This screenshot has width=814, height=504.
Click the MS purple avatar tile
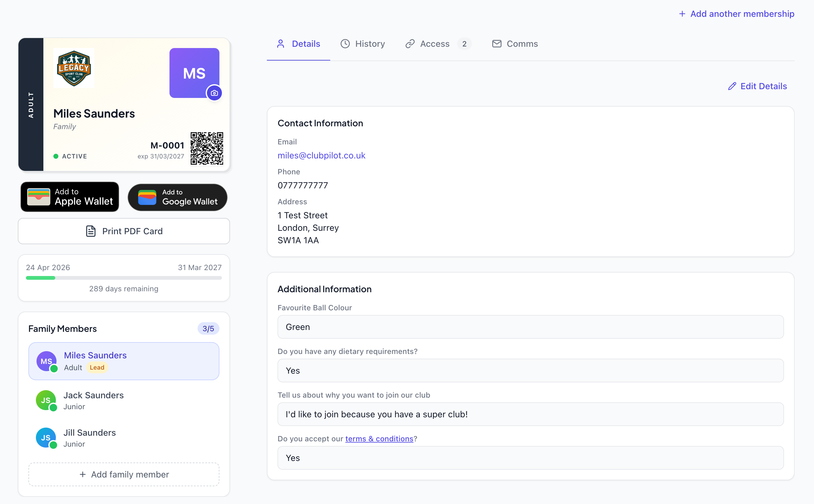(194, 73)
